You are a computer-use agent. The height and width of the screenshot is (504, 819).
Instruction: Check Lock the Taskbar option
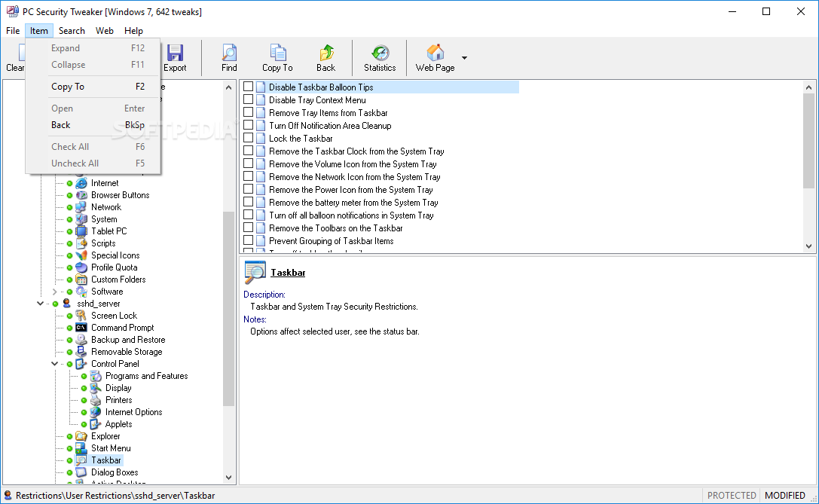[x=249, y=138]
